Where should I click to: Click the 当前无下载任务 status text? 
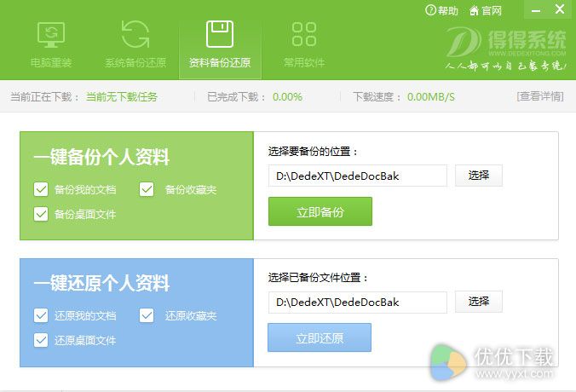(x=122, y=97)
